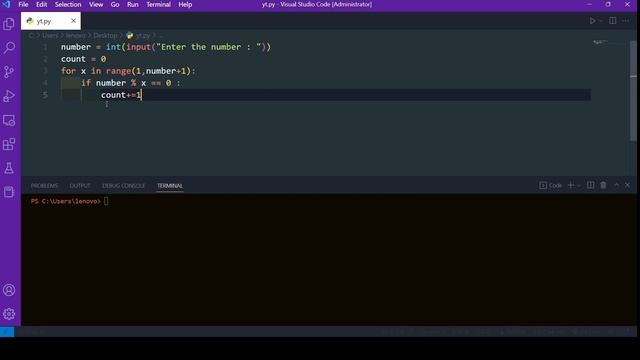This screenshot has width=640, height=360.
Task: Open the Run and Debug view
Action: pos(9,96)
